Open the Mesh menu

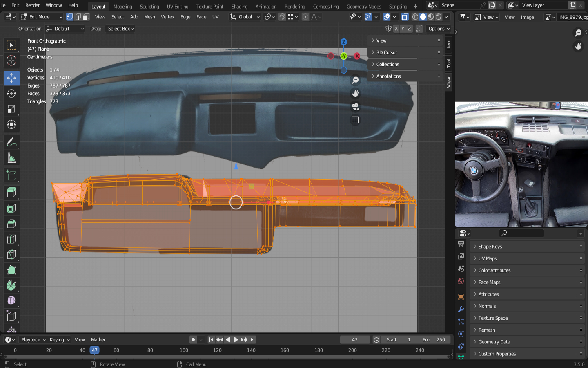click(x=149, y=17)
